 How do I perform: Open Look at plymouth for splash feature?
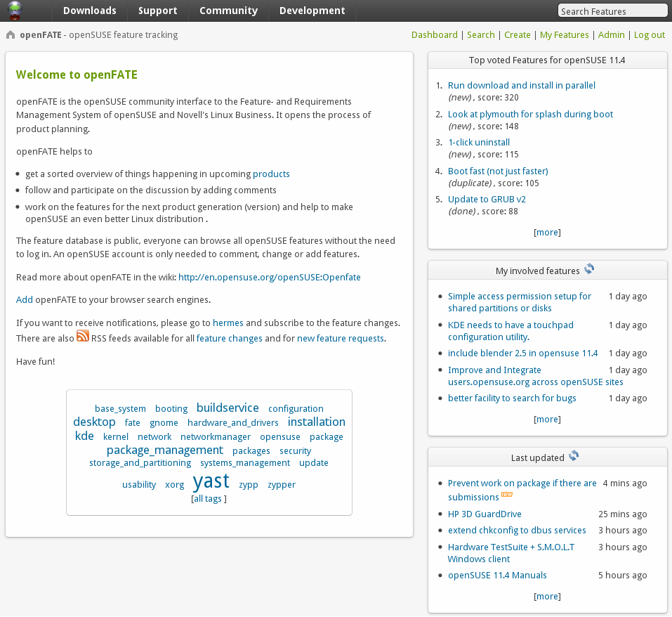pyautogui.click(x=531, y=114)
